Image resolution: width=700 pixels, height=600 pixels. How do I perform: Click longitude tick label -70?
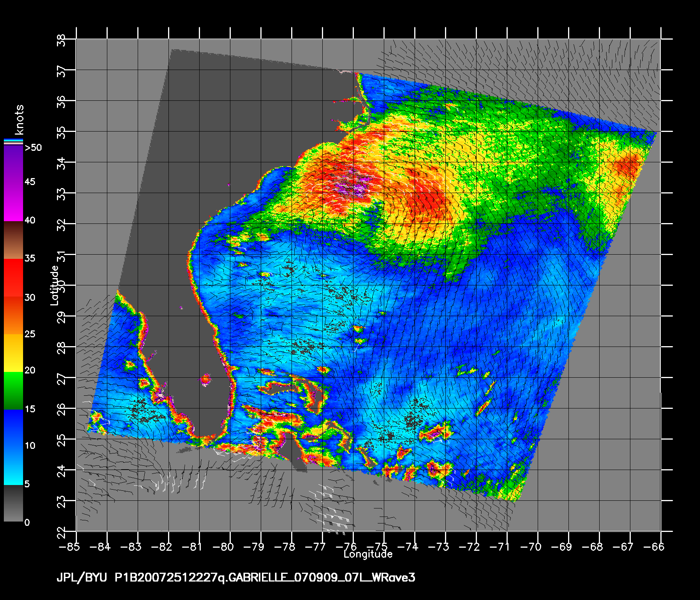coord(531,547)
